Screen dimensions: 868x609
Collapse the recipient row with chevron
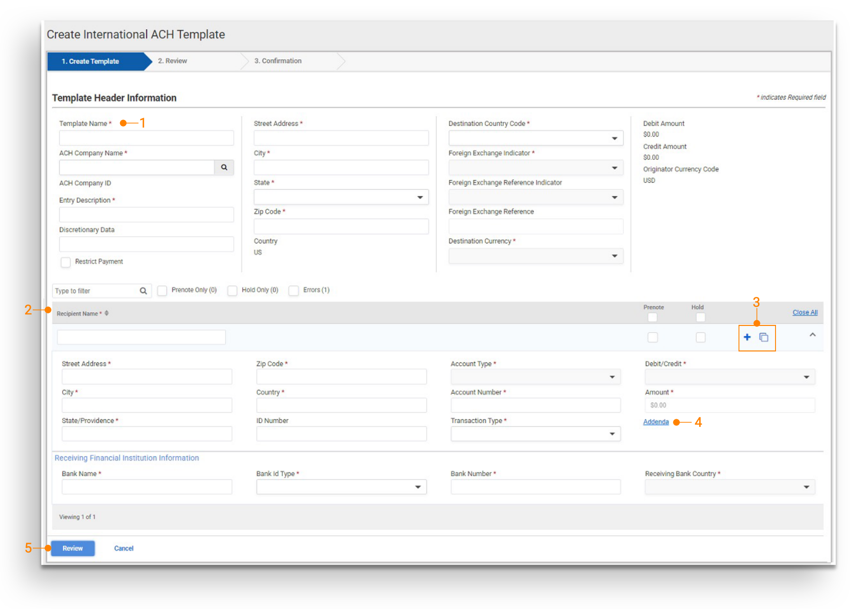click(812, 335)
